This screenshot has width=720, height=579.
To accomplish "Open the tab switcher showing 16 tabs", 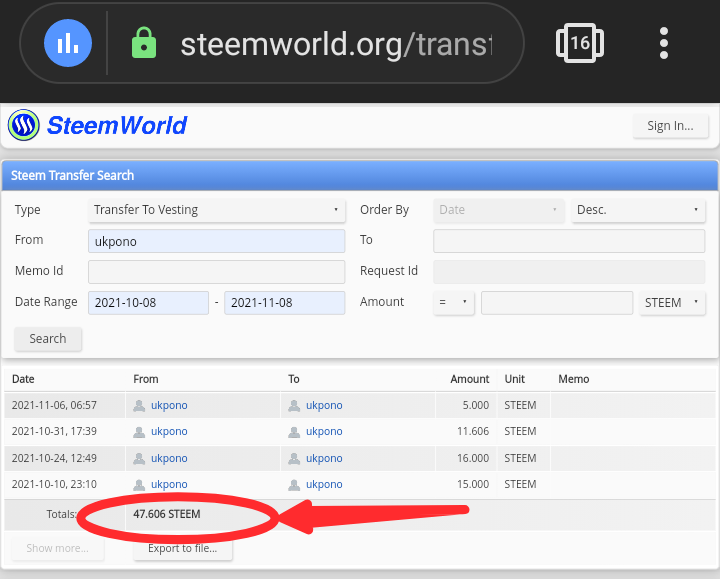I will (x=579, y=43).
